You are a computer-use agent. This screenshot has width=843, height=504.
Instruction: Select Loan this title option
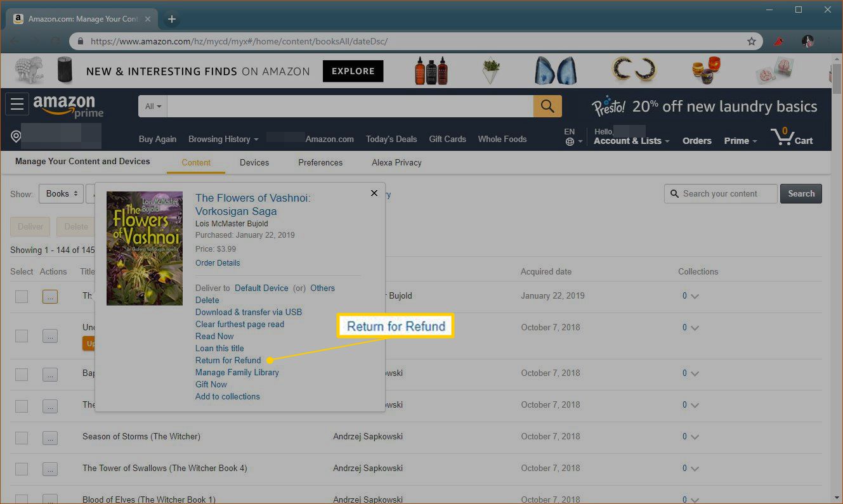pos(219,348)
